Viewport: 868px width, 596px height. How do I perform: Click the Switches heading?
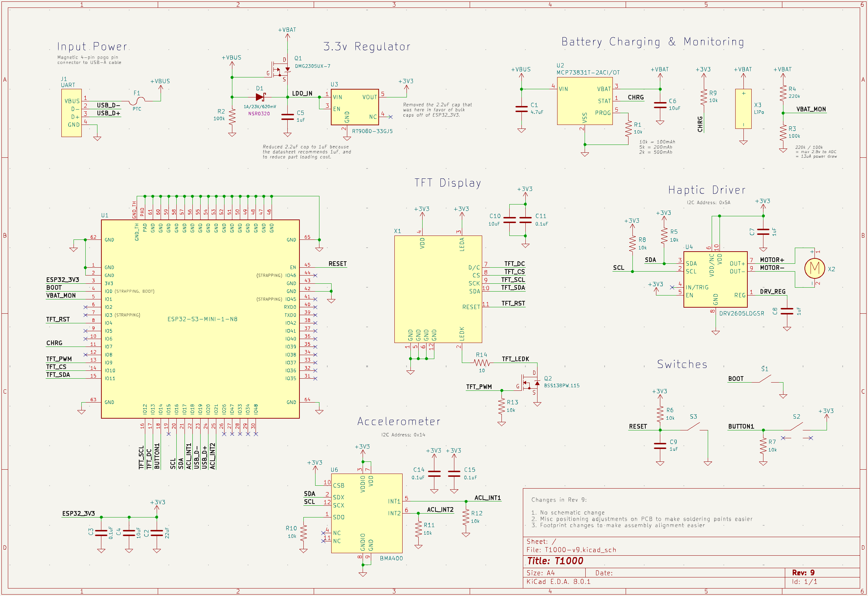(x=682, y=364)
